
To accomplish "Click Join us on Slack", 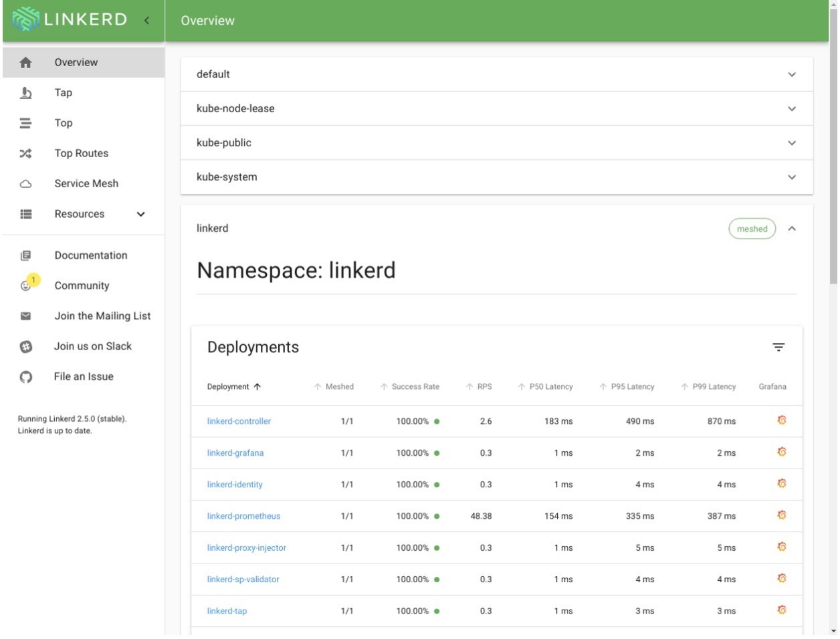I will tap(93, 346).
